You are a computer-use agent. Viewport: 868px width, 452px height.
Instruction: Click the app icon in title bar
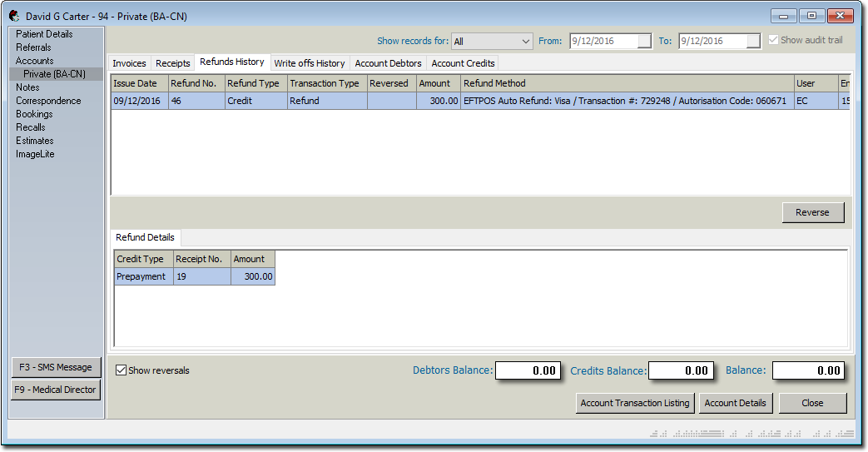(x=13, y=15)
